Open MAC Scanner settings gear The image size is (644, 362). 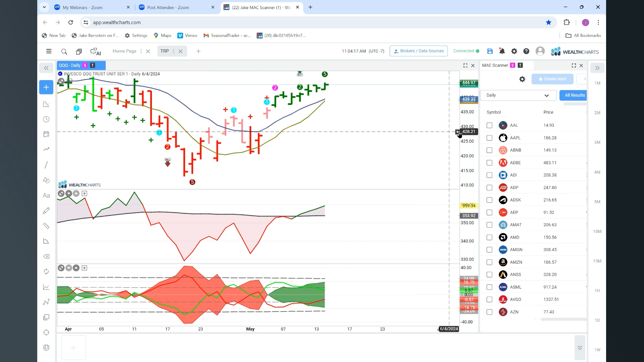click(x=522, y=79)
